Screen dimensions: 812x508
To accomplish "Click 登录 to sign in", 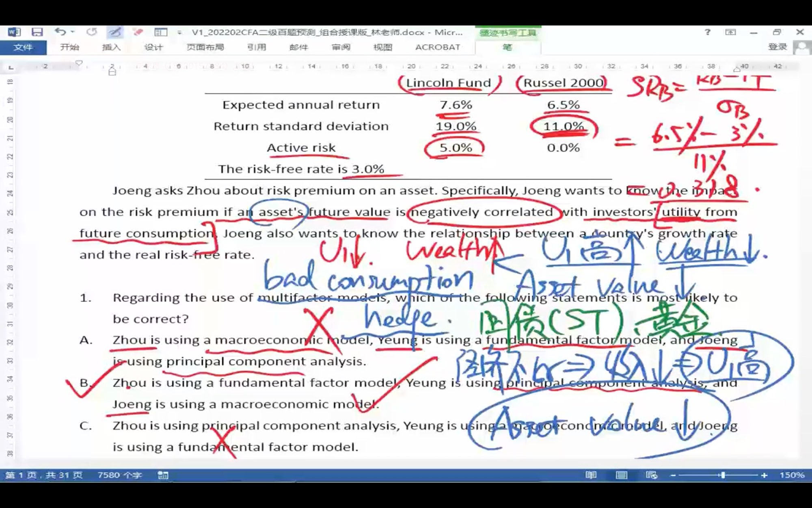I will pos(777,47).
